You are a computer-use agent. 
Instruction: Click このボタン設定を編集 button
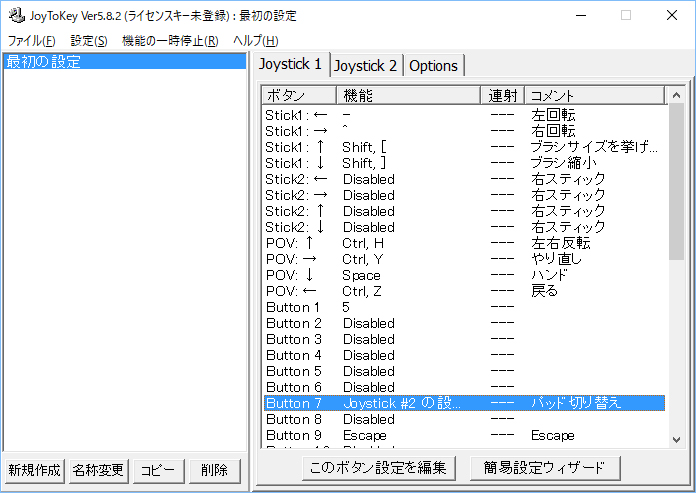coord(379,468)
